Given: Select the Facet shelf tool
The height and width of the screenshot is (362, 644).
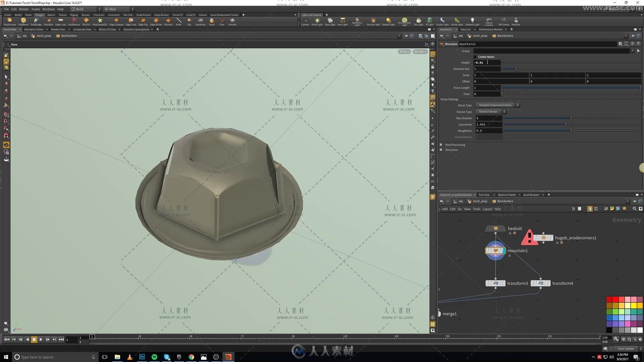Looking at the screenshot, I should 212,22.
